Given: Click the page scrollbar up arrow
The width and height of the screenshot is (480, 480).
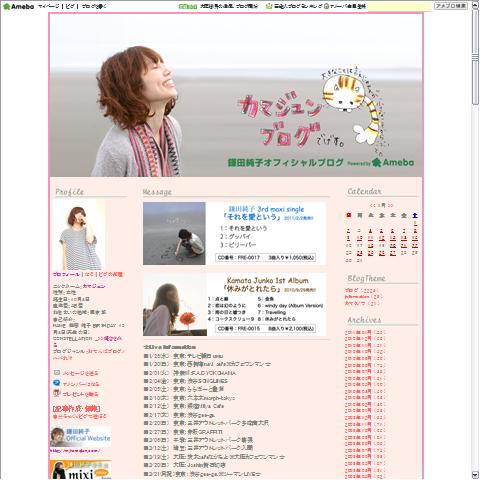Looking at the screenshot, I should [x=475, y=4].
